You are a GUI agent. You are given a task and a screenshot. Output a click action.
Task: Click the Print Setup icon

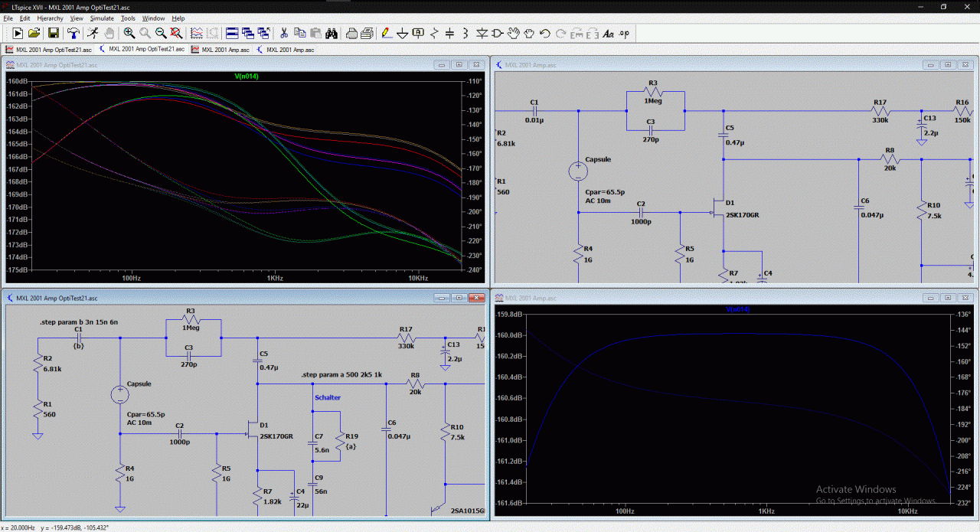pos(351,33)
